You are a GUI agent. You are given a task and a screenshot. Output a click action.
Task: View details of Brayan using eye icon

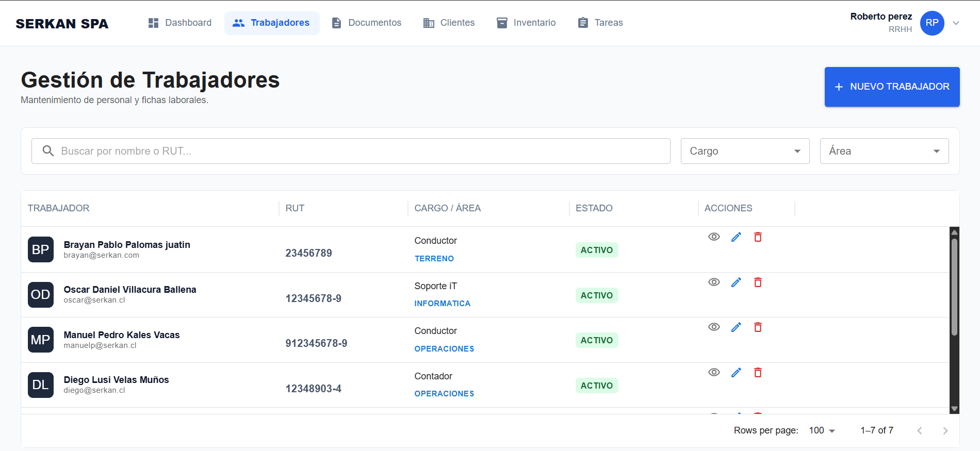714,237
